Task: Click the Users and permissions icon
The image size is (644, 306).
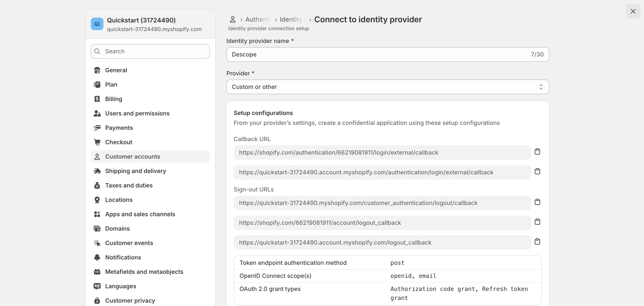Action: 97,113
